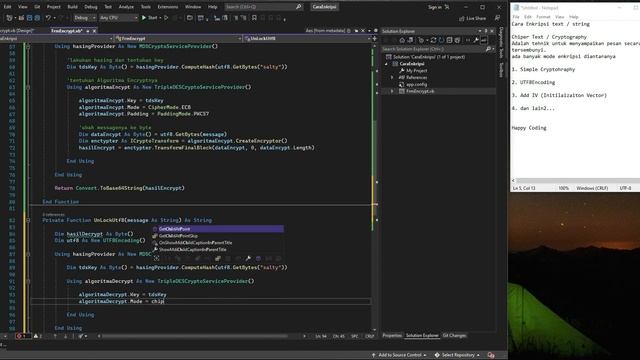
Task: Click Pending Changes Filter icon in Solution Explorer
Action: (422, 40)
